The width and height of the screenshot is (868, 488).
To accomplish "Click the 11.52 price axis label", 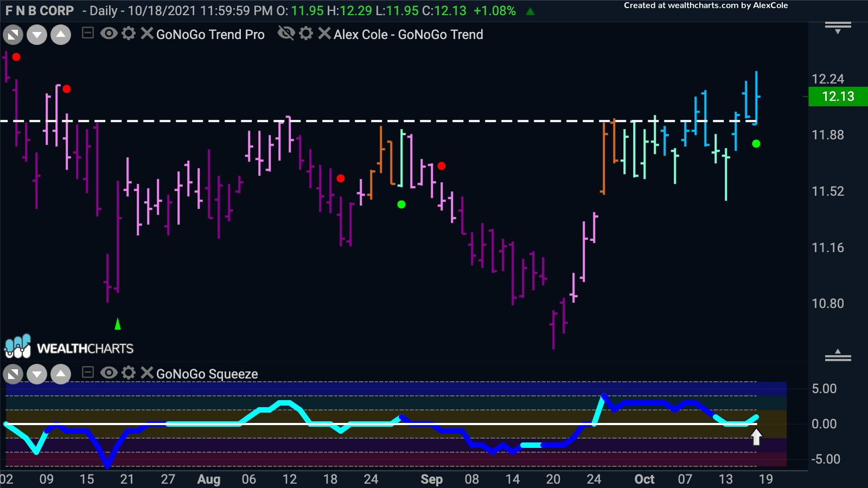I will 828,191.
